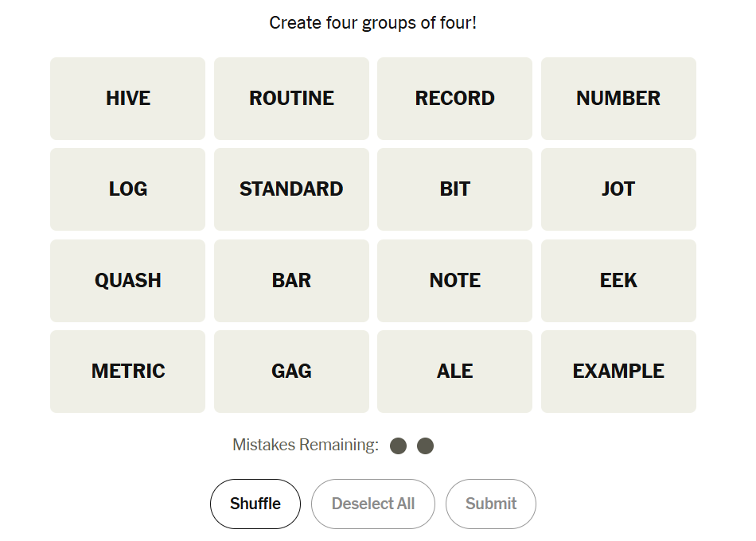Viewport: 756px width, 541px height.
Task: Click the EEK tile
Action: pos(618,281)
